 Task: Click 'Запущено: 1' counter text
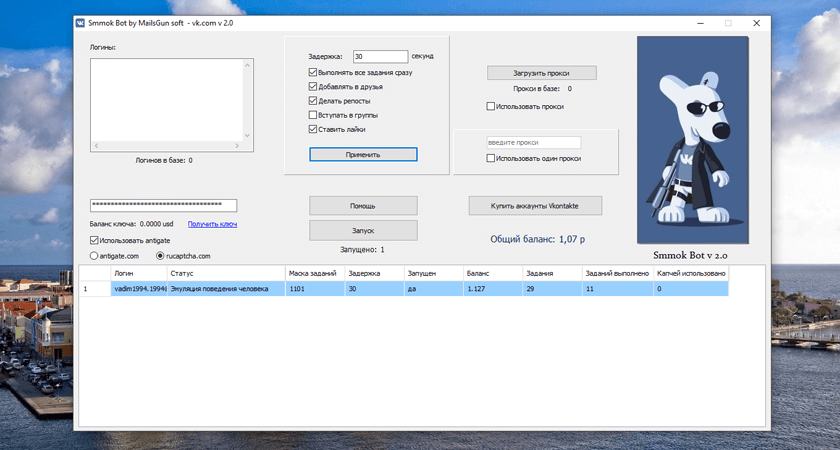[x=362, y=250]
